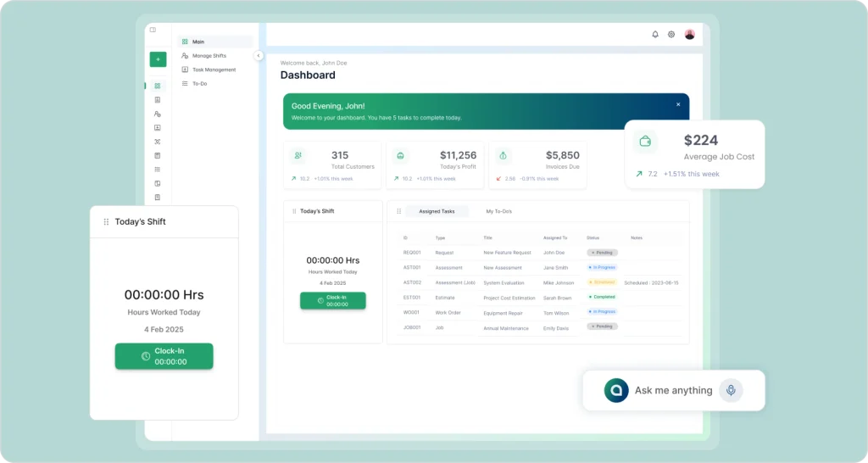Click the green assistant logo beside Ask me anything
The width and height of the screenshot is (868, 463).
[616, 390]
